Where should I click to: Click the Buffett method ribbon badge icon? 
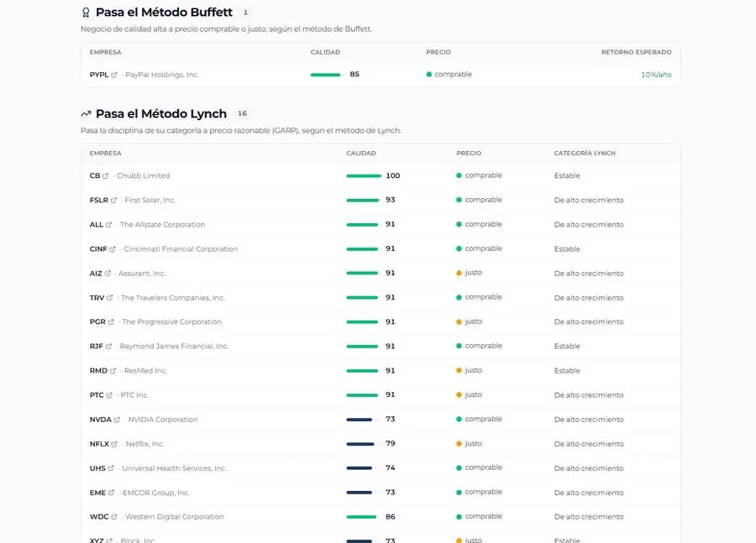86,13
